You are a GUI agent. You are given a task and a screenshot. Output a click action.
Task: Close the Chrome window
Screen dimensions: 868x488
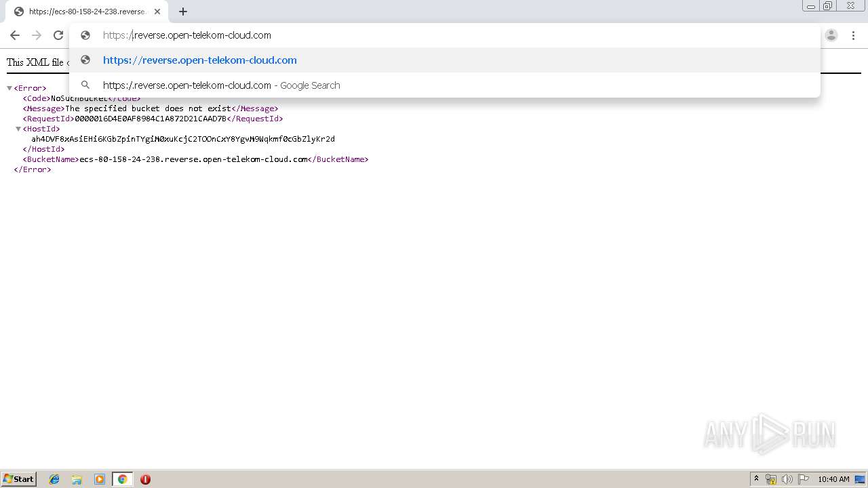(850, 6)
